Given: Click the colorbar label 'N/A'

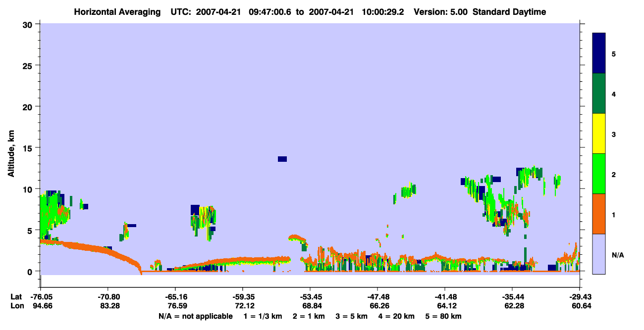Looking at the screenshot, I should [x=617, y=255].
